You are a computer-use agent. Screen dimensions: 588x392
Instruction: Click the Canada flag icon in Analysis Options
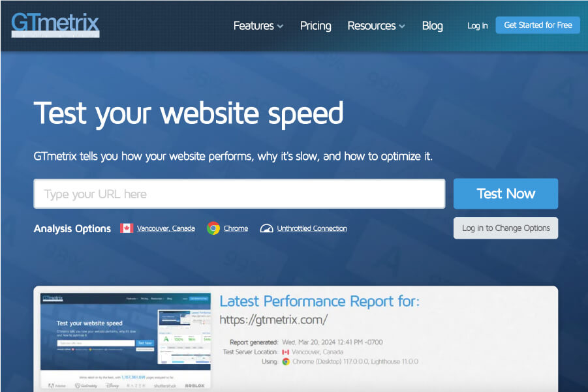point(127,228)
